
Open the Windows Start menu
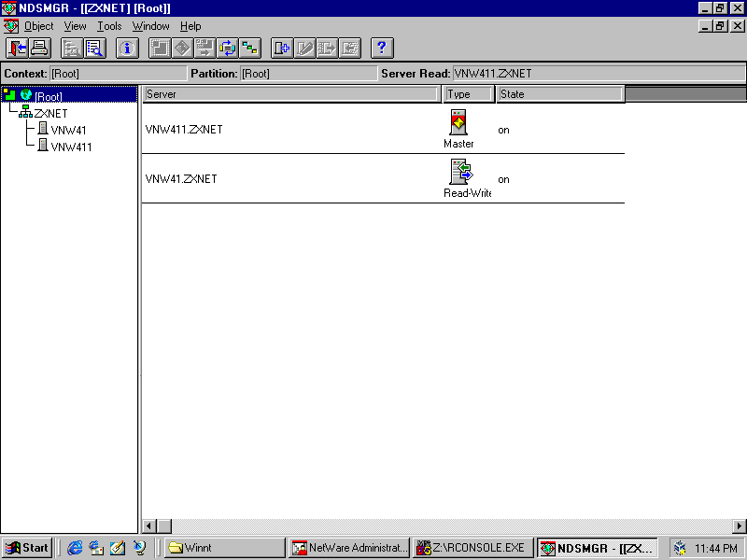click(27, 548)
